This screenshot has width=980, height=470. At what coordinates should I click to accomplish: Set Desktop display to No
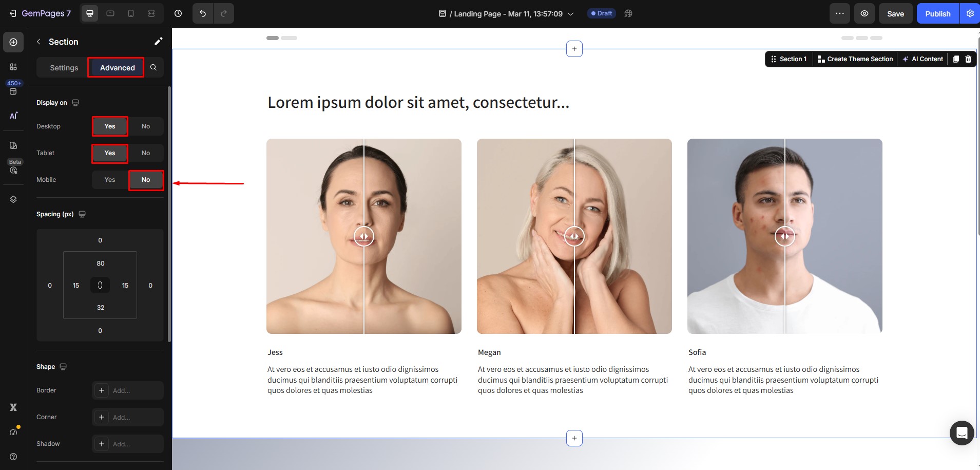coord(146,126)
